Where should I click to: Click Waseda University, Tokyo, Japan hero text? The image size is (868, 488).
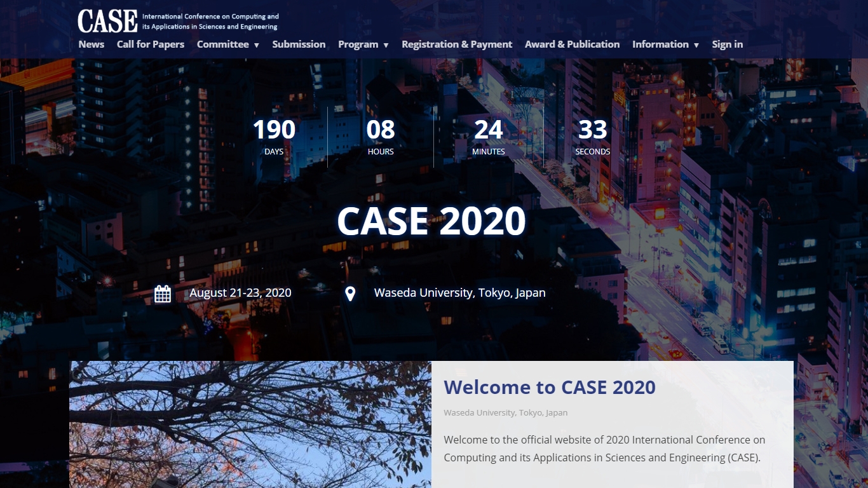[x=460, y=293]
